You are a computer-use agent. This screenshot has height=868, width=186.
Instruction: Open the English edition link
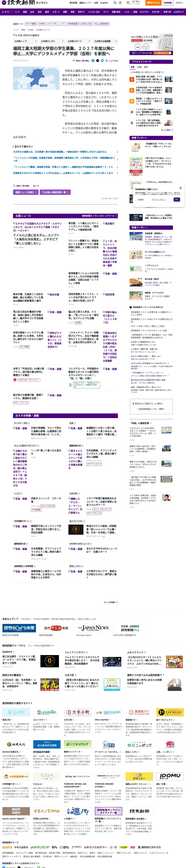click(104, 3)
